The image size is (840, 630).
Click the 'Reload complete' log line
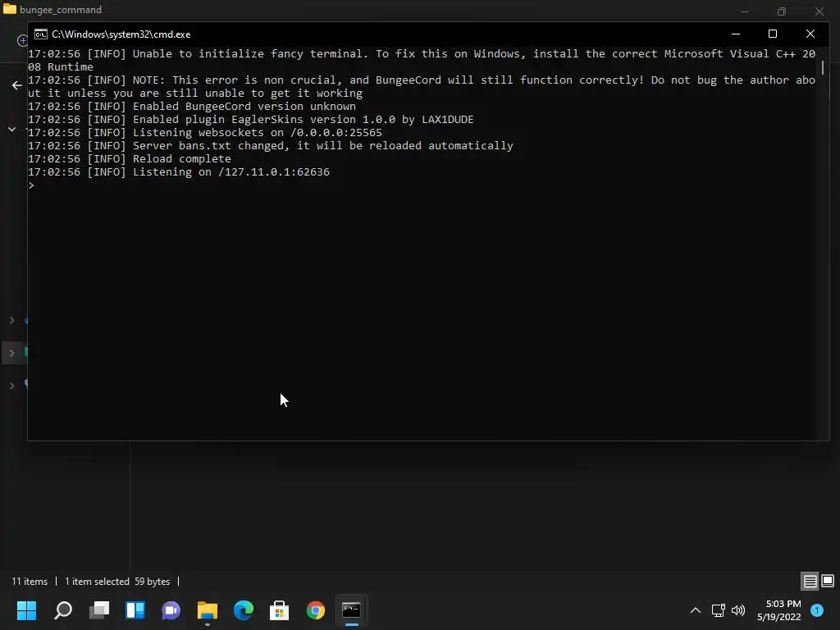click(x=129, y=158)
